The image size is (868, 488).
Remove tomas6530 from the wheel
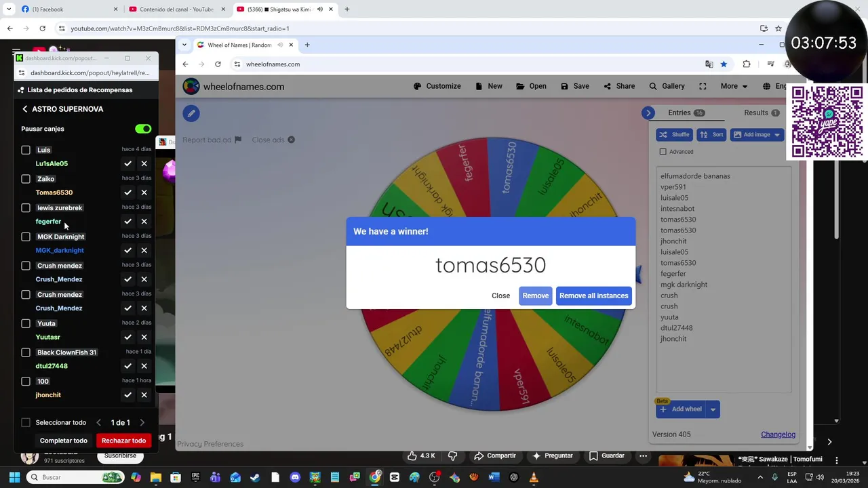535,296
